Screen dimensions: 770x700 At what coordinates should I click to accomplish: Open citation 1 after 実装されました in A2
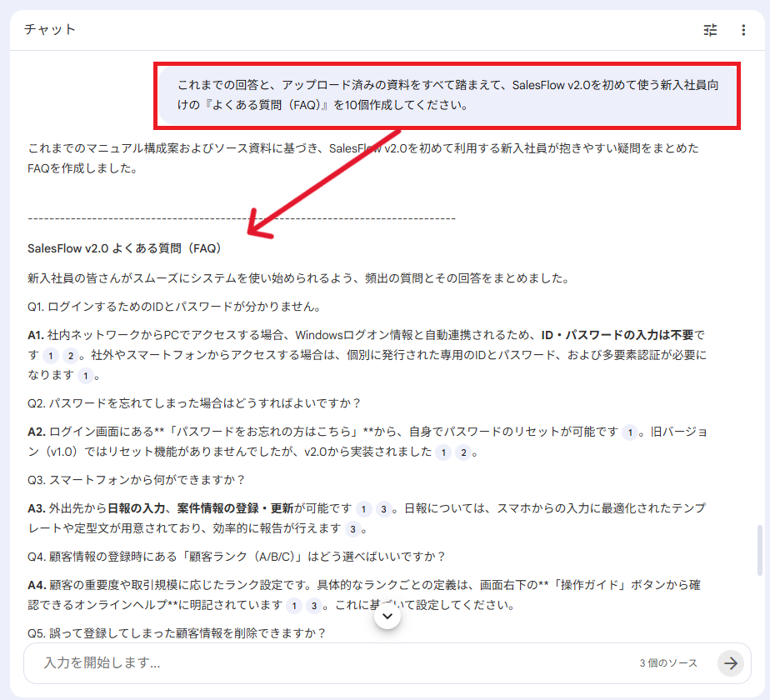pyautogui.click(x=443, y=452)
